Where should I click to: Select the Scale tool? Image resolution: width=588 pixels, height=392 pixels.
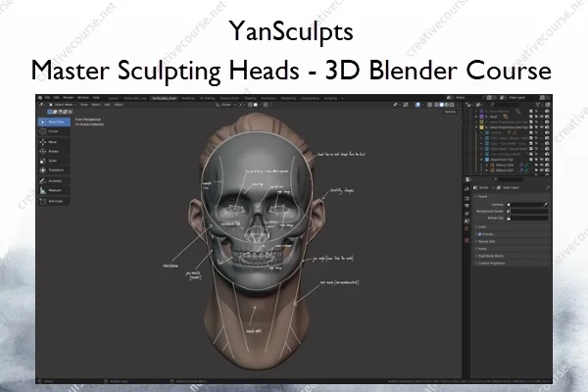pos(54,161)
